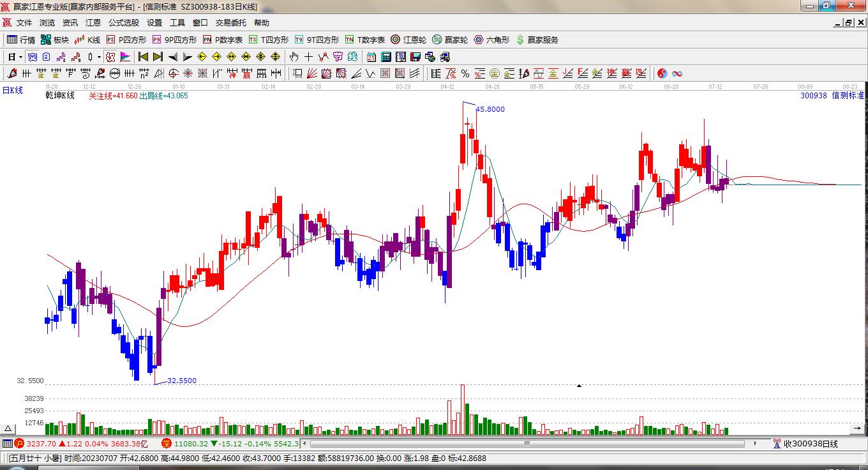
Task: Click the 45.8000 high price label
Action: [490, 109]
